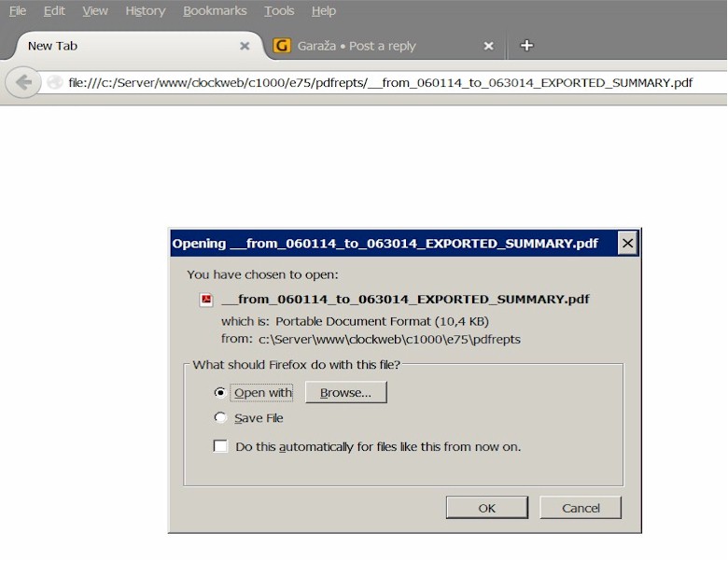Click the PDF file icon in dialog
Viewport: 728px width, 561px height.
pyautogui.click(x=206, y=300)
